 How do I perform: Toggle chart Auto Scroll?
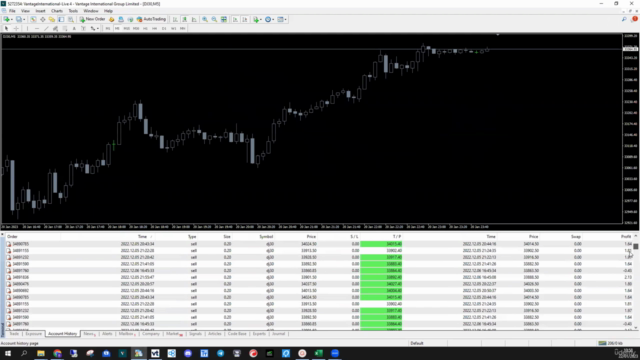click(235, 19)
